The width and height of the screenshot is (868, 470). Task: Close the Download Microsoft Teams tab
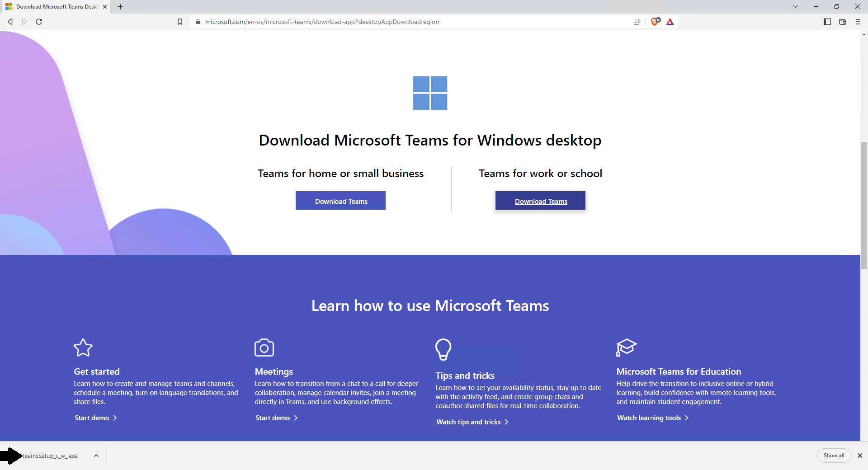[105, 7]
